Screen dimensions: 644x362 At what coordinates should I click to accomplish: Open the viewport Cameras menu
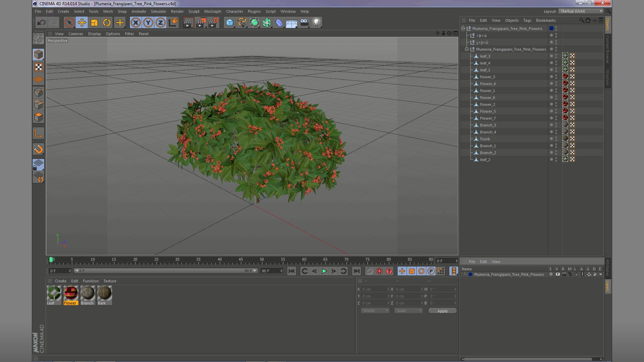point(76,34)
